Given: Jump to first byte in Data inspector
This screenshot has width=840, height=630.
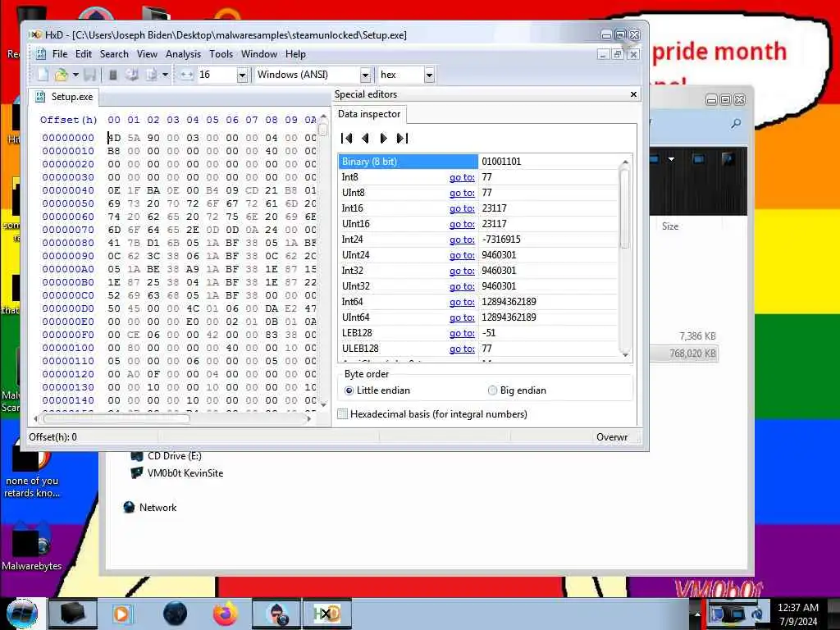Looking at the screenshot, I should [x=347, y=138].
